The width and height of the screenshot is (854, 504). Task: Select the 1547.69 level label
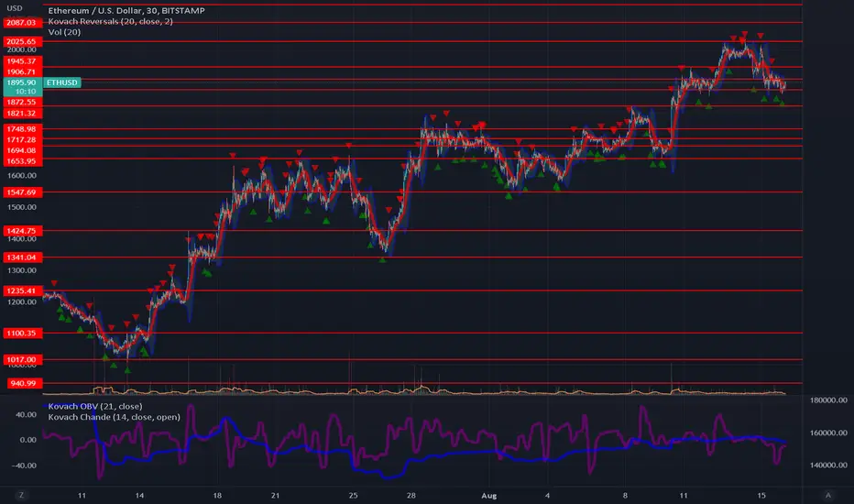[22, 192]
